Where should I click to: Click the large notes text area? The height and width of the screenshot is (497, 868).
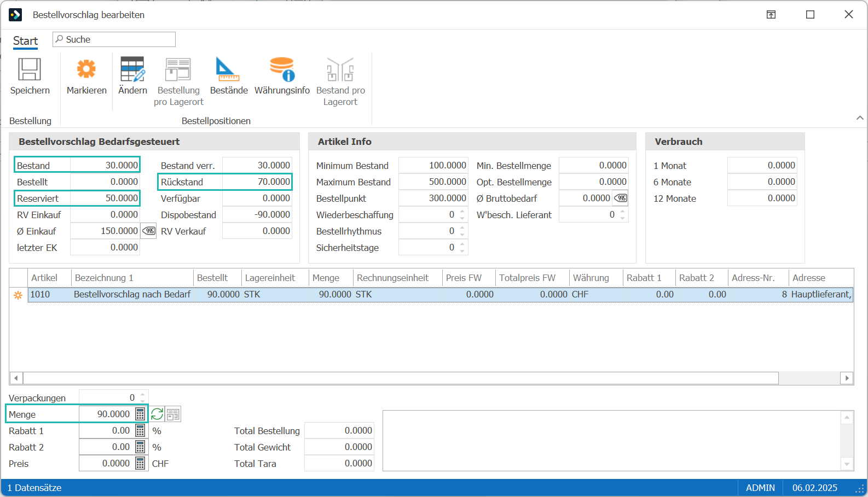click(612, 440)
